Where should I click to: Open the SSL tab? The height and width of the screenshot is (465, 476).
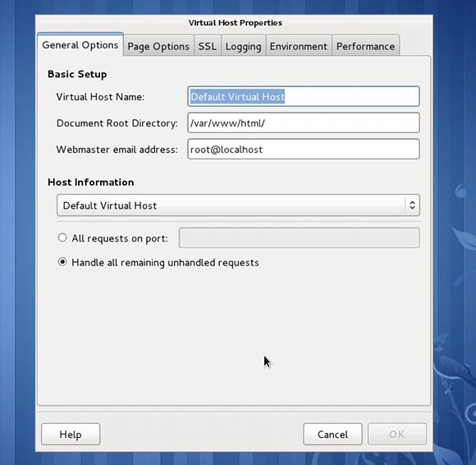tap(208, 46)
